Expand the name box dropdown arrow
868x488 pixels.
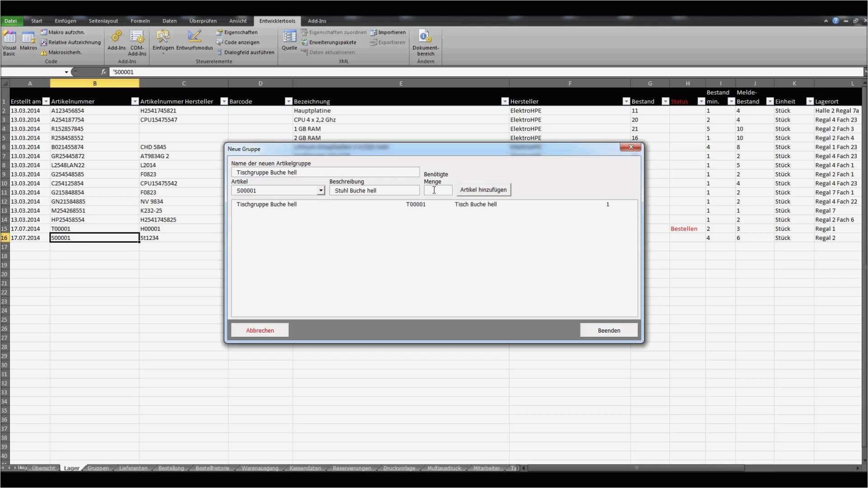pyautogui.click(x=66, y=72)
